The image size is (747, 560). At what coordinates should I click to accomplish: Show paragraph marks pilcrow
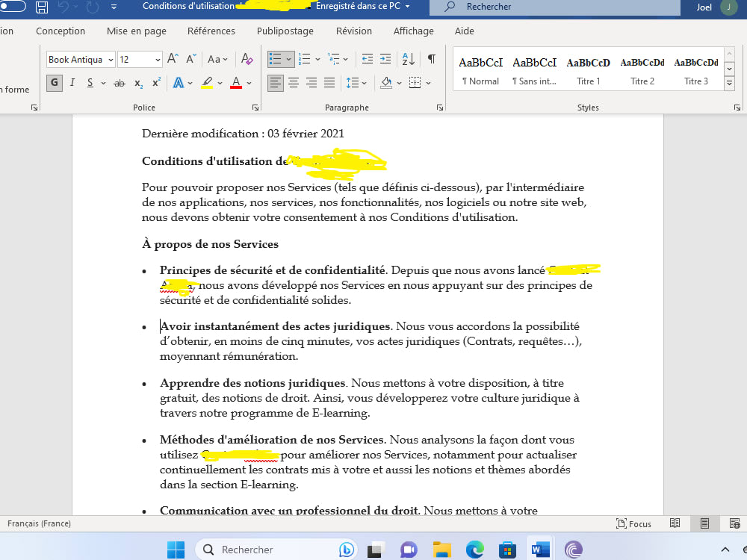432,59
